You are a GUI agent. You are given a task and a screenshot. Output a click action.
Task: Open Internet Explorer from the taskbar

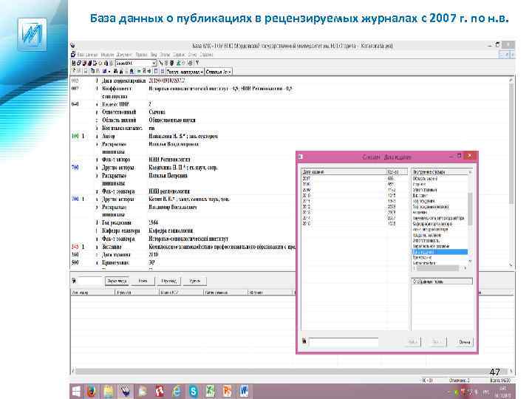pos(177,392)
